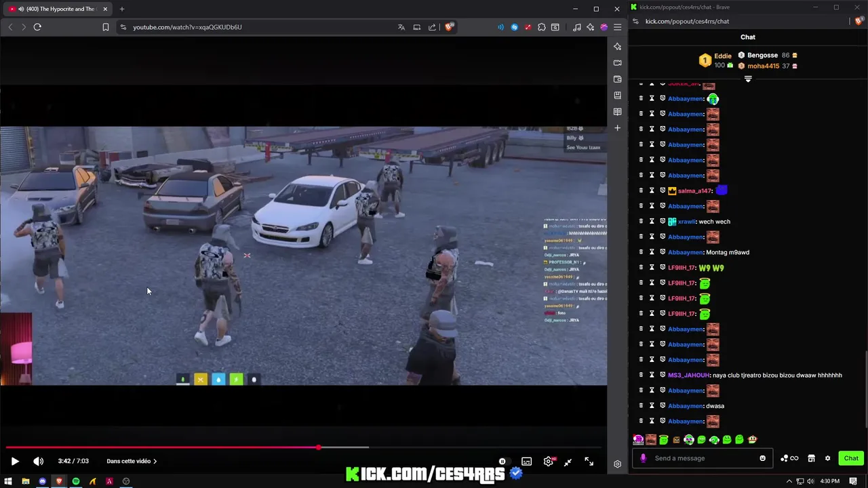The width and height of the screenshot is (868, 488).
Task: Reload the YouTube page
Action: [x=37, y=27]
